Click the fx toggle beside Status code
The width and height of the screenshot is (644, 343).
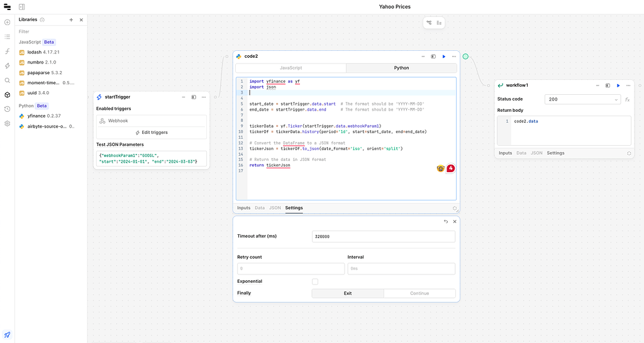coord(627,100)
